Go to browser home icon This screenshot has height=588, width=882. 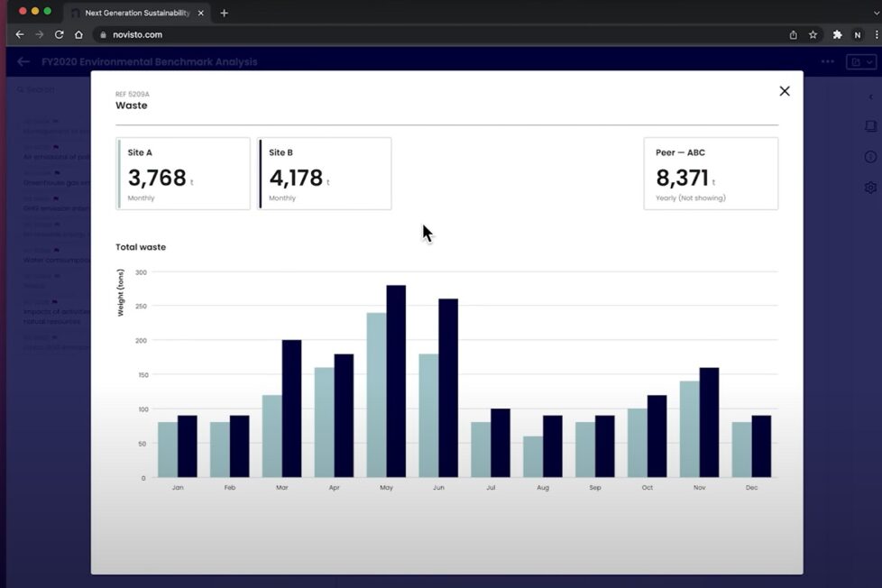[78, 34]
